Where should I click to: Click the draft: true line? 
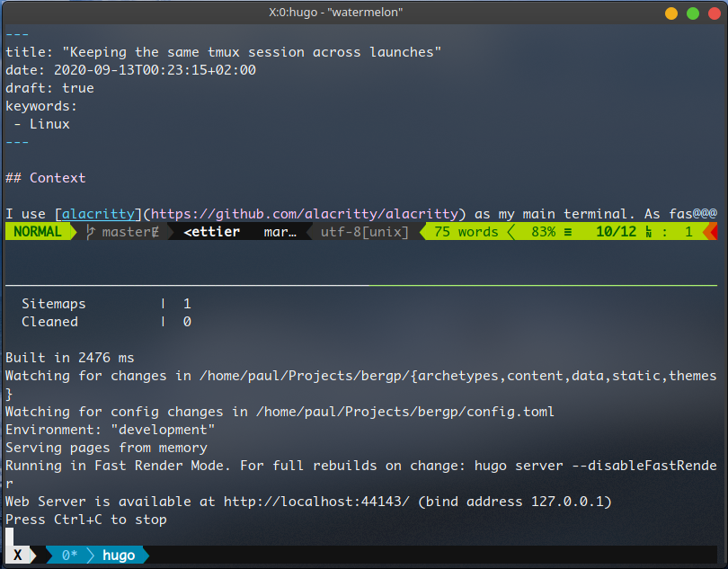pyautogui.click(x=49, y=88)
